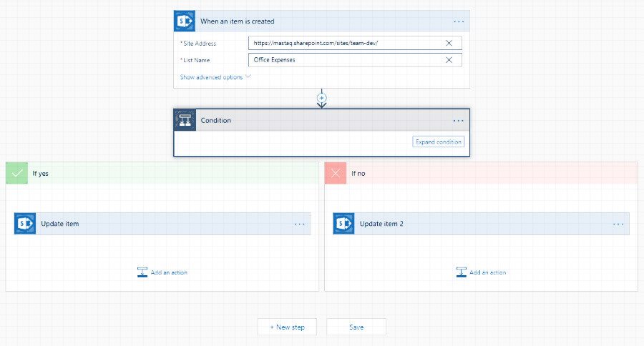Click SharePoint icon on Update item
This screenshot has width=644, height=346.
tap(25, 224)
